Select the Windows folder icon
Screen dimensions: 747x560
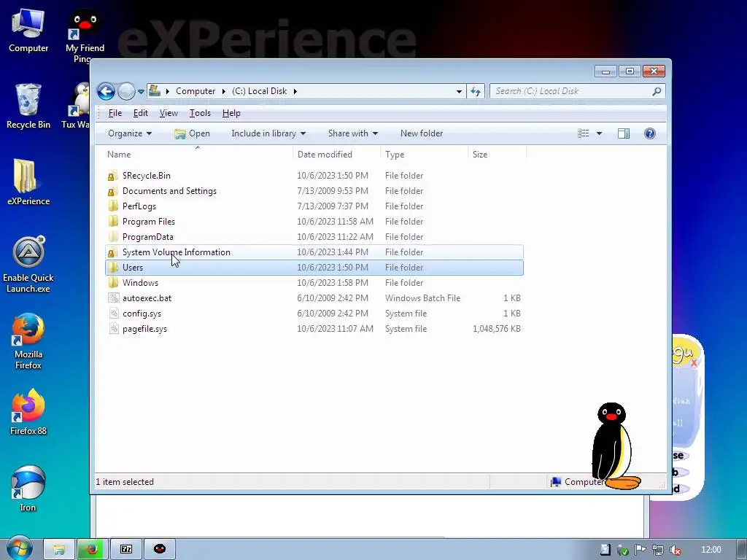[x=113, y=283]
